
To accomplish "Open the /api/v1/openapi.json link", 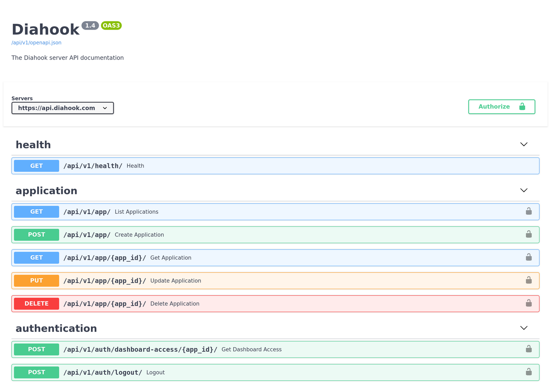I will point(37,43).
